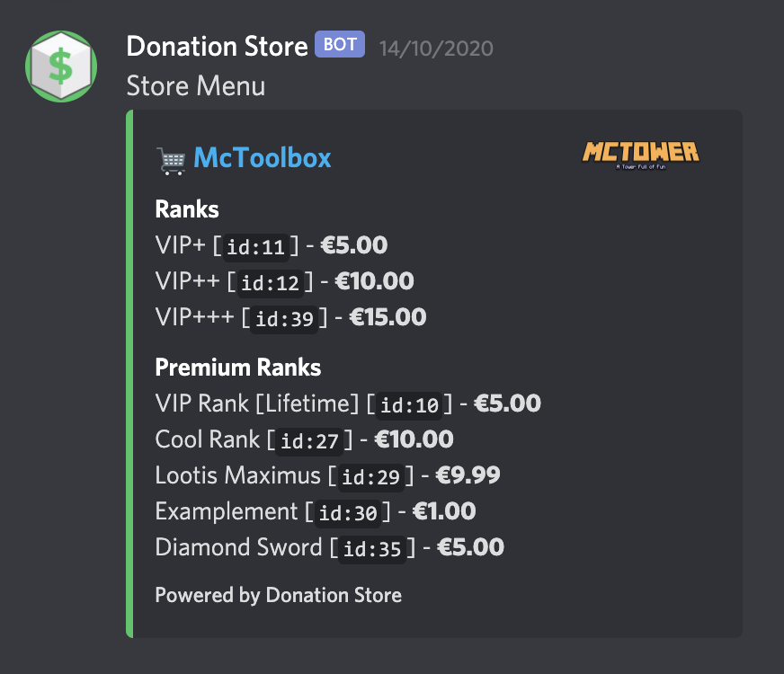Click the id:29 code for Lootis Maximus

point(370,478)
